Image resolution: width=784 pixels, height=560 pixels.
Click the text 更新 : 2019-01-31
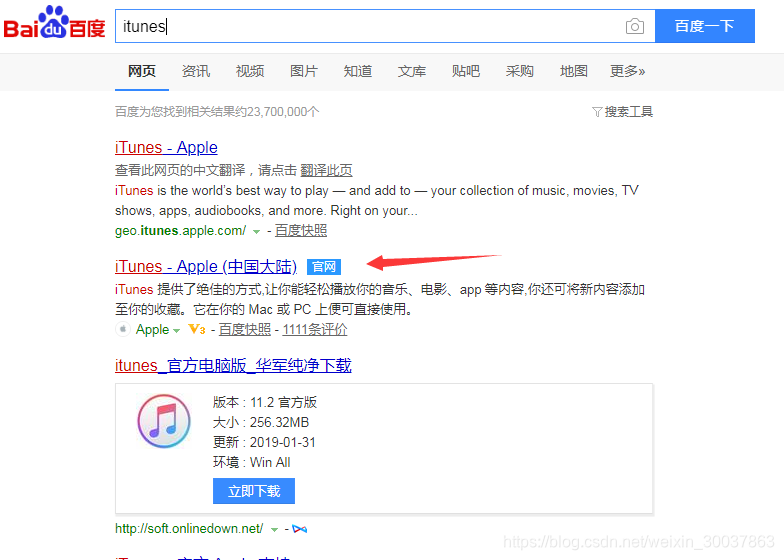pyautogui.click(x=264, y=442)
